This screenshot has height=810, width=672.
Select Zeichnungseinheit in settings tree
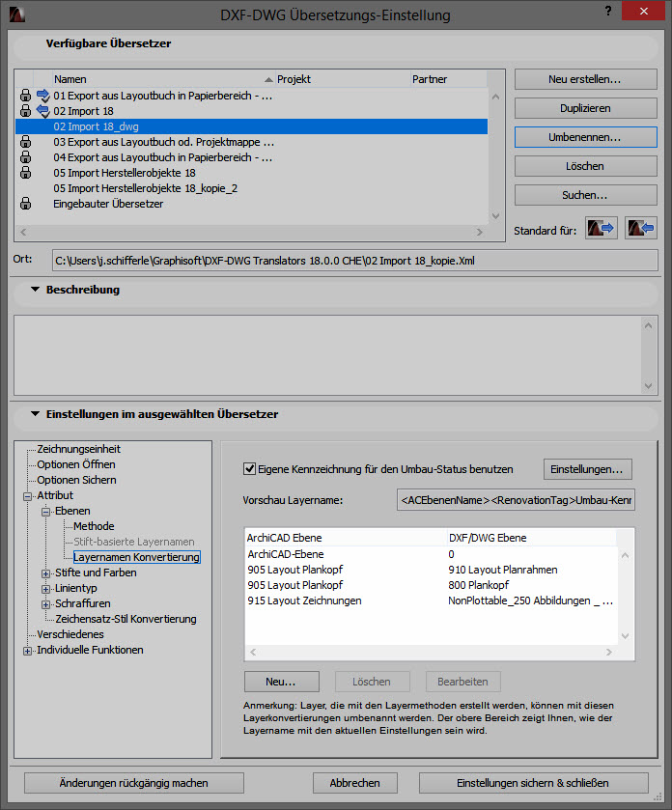click(x=78, y=449)
